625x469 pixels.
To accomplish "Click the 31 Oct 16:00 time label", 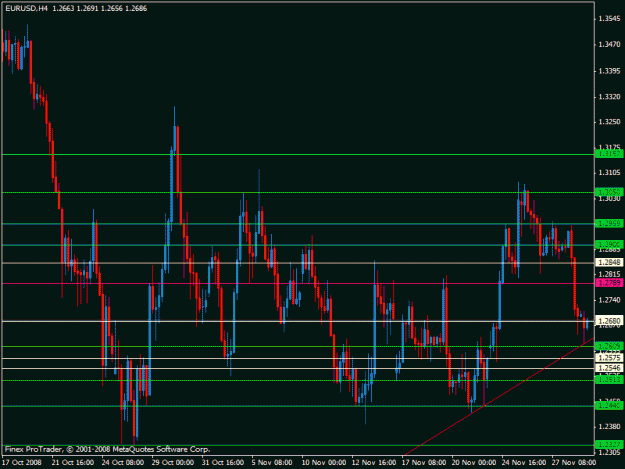I will click(222, 463).
